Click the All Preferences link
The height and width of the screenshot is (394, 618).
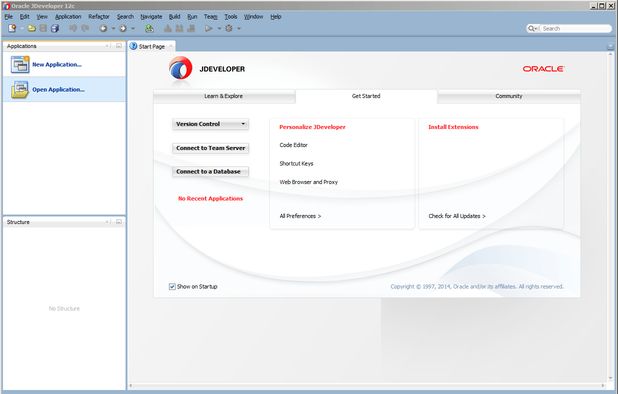[300, 216]
